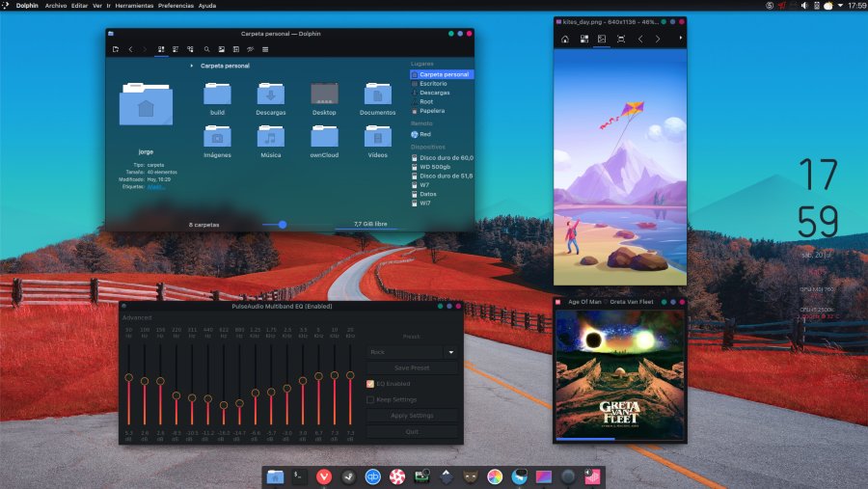Open the Documentos folder
Viewport: 868px width, 489px height.
tap(377, 98)
